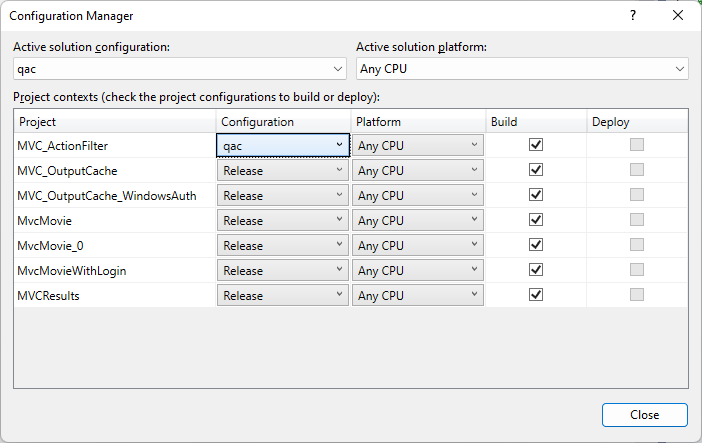Open MvcMovie platform Any CPU dropdown
Viewport: 702px width, 443px height.
coord(418,220)
